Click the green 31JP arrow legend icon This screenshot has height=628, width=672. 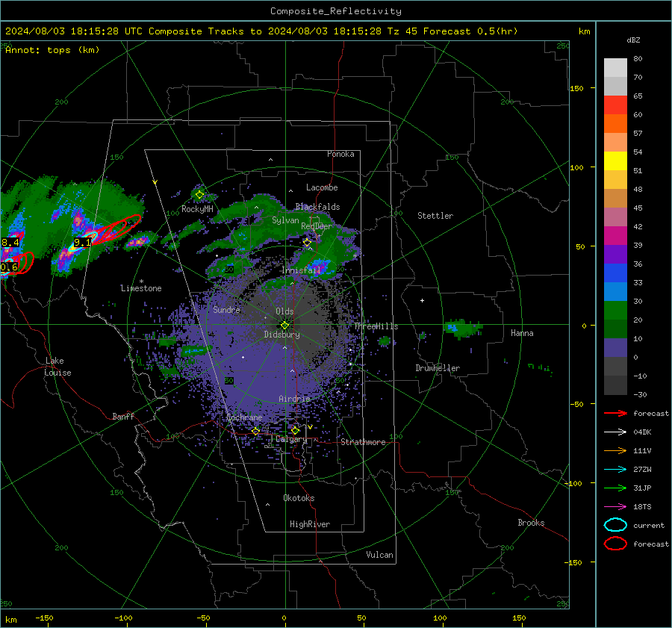tap(615, 488)
